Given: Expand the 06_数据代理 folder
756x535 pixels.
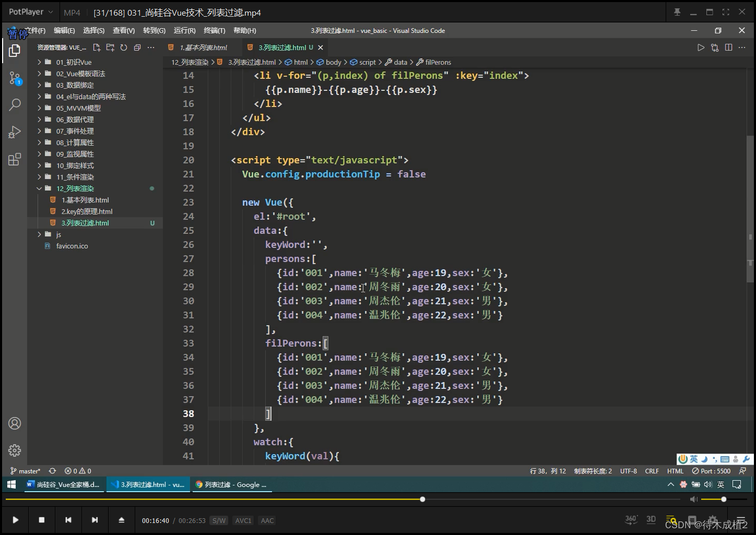Looking at the screenshot, I should pos(75,120).
